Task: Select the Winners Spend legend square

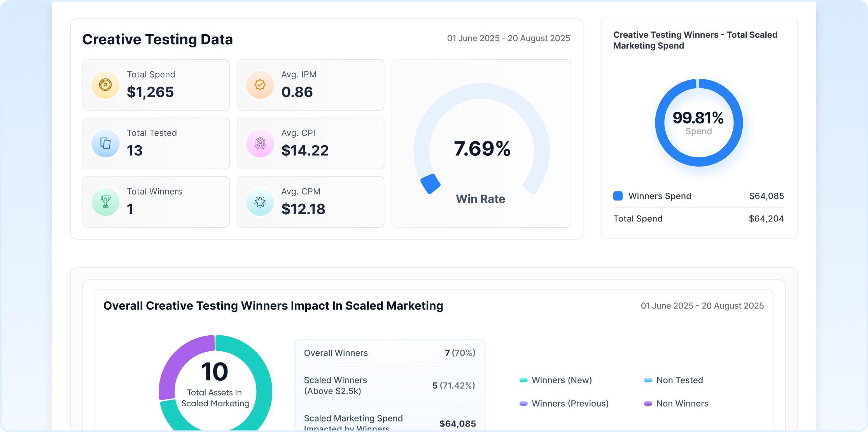Action: 618,196
